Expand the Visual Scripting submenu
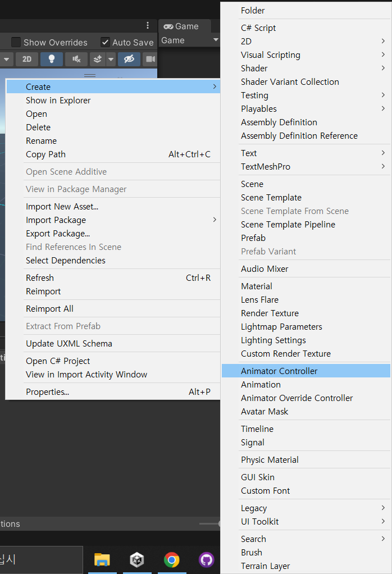392x574 pixels. pos(306,55)
